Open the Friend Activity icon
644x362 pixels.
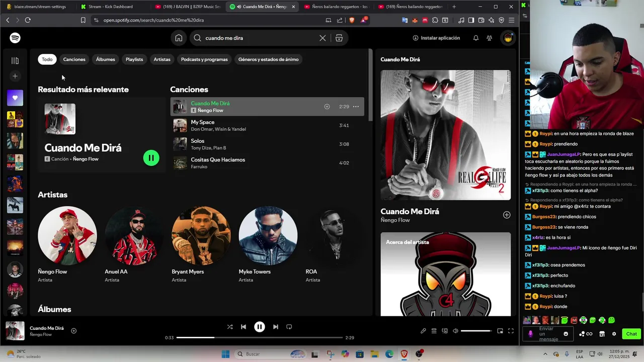click(x=490, y=38)
